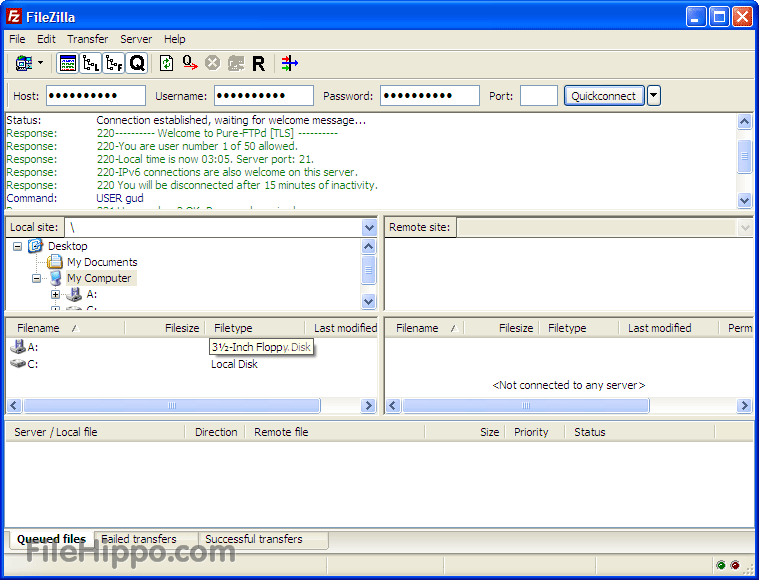Click the Reconnect 'R' toolbar icon
This screenshot has height=580, width=759.
[x=258, y=63]
